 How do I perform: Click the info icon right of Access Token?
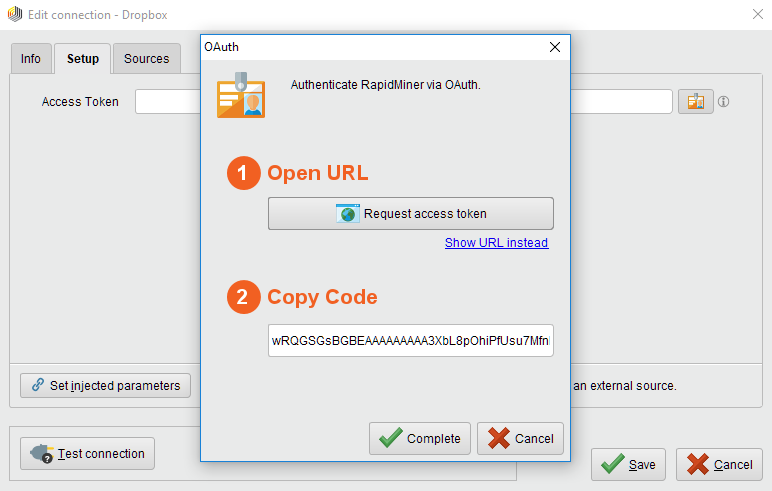tap(723, 102)
